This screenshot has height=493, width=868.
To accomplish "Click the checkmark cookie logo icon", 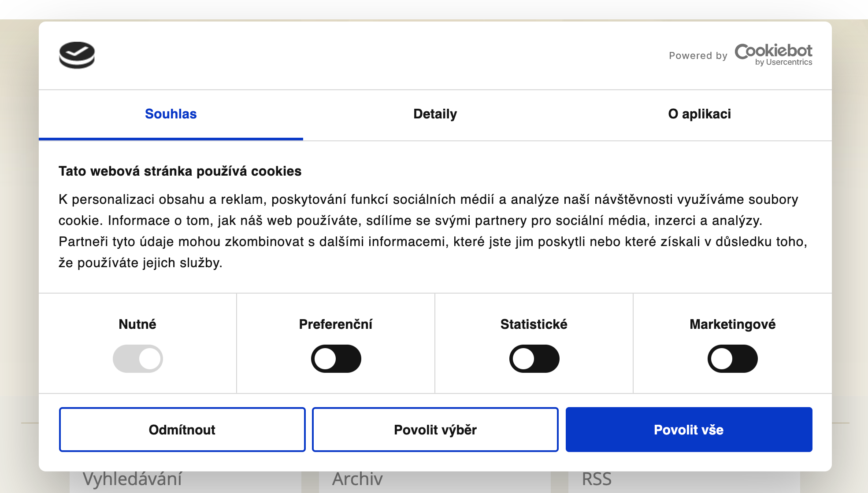I will [77, 56].
